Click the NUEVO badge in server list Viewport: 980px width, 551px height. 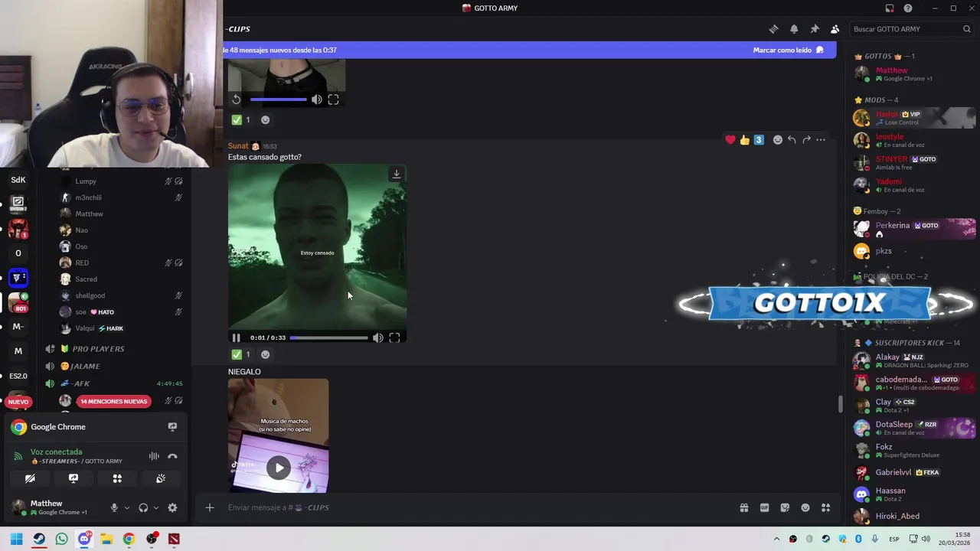click(x=18, y=402)
